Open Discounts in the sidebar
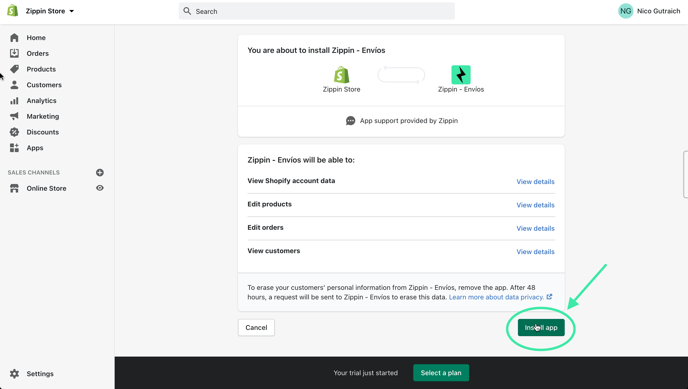 pos(43,132)
